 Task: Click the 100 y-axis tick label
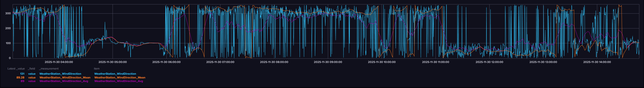[x=8, y=43]
